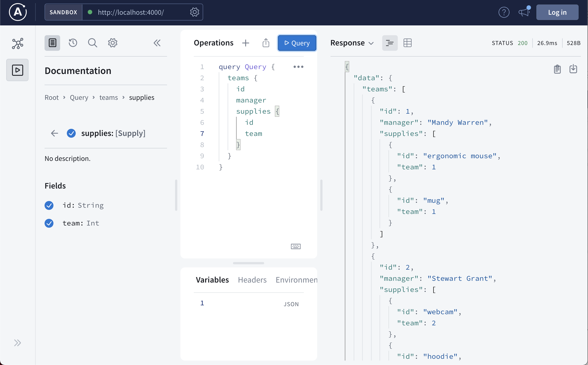
Task: Open the schema graph icon in sidebar
Action: 17,43
